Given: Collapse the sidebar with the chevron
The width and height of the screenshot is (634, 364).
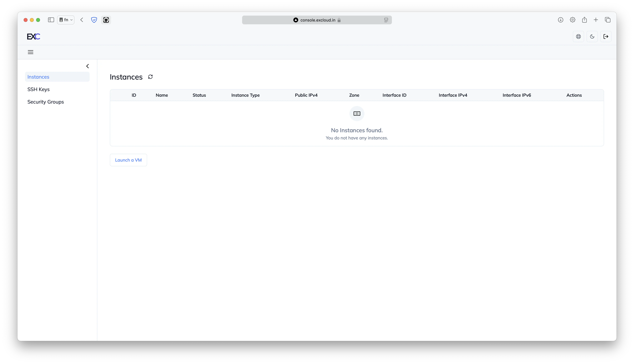Looking at the screenshot, I should [x=88, y=66].
